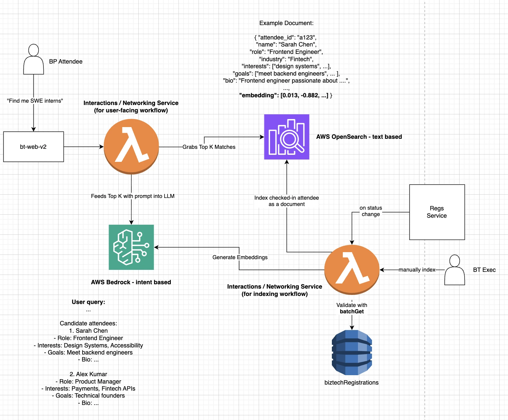
Task: Select the BT Exec person icon
Action: pos(455,270)
